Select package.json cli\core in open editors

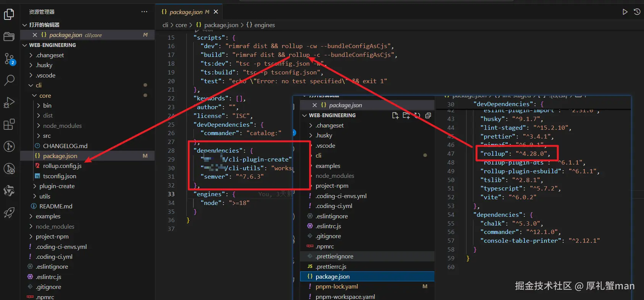click(x=87, y=35)
